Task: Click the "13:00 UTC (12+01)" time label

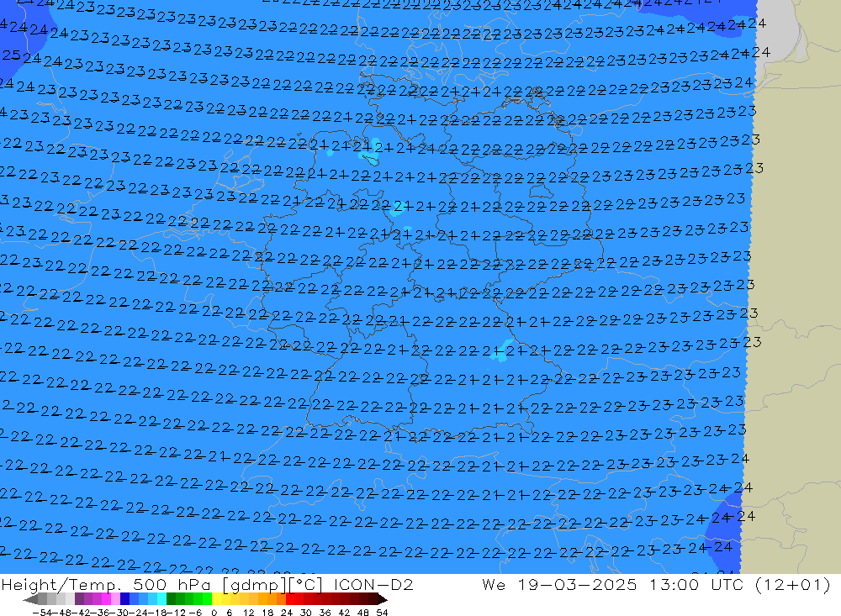Action: tap(740, 584)
